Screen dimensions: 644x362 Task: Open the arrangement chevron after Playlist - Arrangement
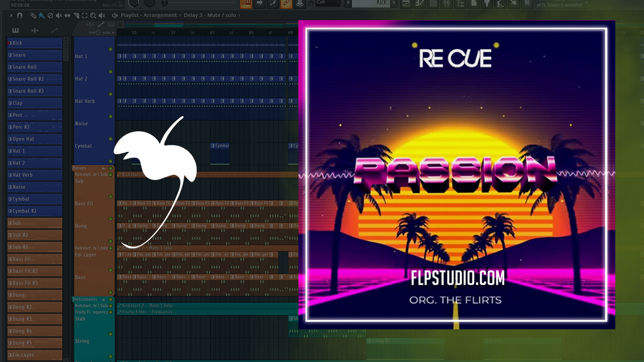[180, 15]
